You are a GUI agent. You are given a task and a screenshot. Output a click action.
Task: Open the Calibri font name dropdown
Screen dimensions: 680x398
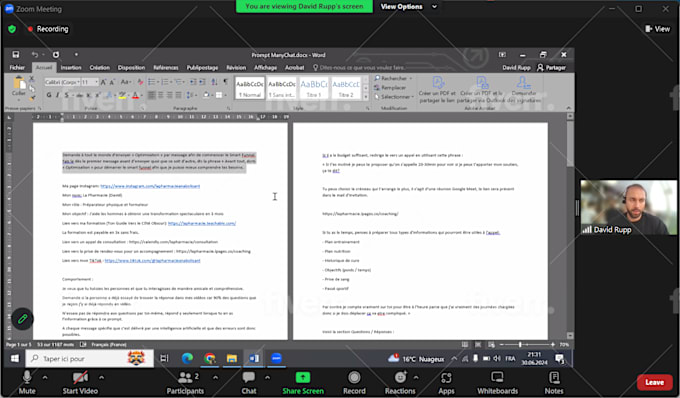78,82
